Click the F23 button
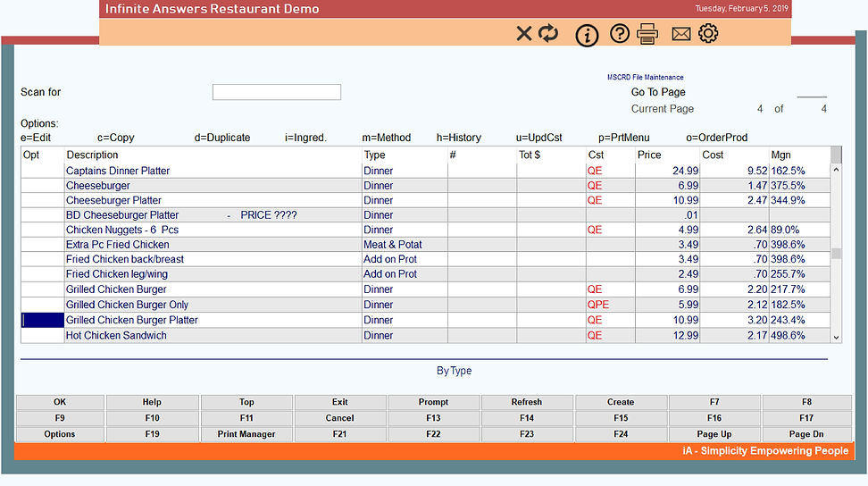This screenshot has height=486, width=868. [527, 434]
